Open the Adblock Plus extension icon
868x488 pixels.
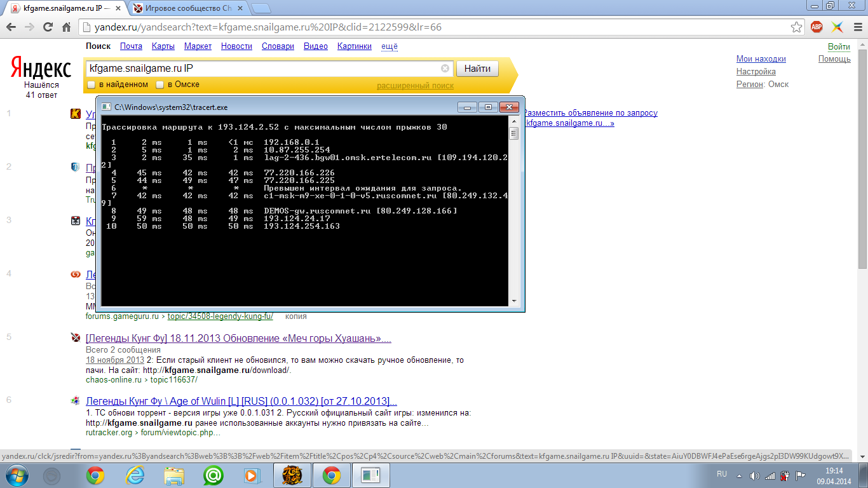[817, 27]
